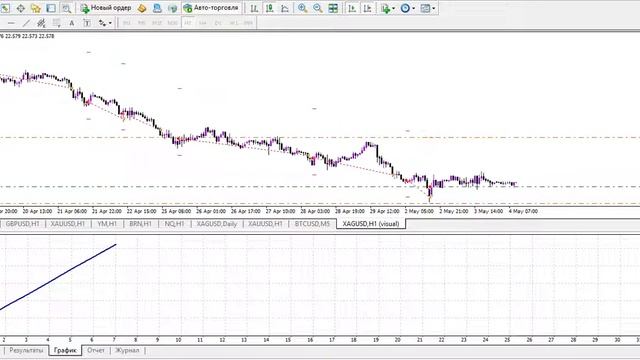This screenshot has width=640, height=360.
Task: Click the '26 Apr 01:00' time label
Action: [x=211, y=211]
